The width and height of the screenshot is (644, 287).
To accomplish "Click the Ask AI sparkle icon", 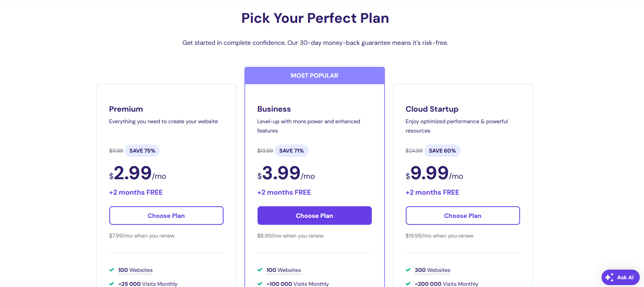I will [x=609, y=277].
